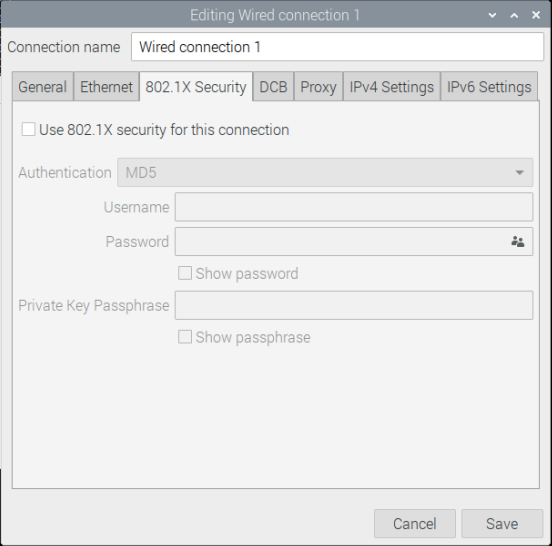The height and width of the screenshot is (546, 552).
Task: Open the Proxy tab
Action: pyautogui.click(x=318, y=87)
